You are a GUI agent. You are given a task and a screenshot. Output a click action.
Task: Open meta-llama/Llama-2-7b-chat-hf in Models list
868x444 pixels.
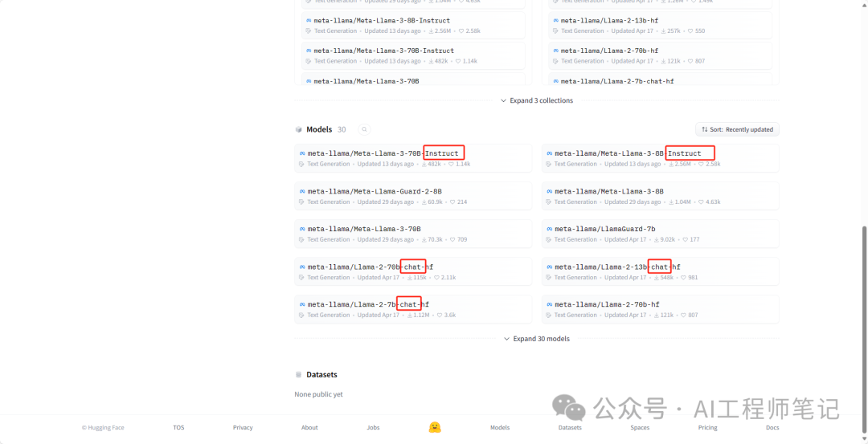(x=413, y=309)
